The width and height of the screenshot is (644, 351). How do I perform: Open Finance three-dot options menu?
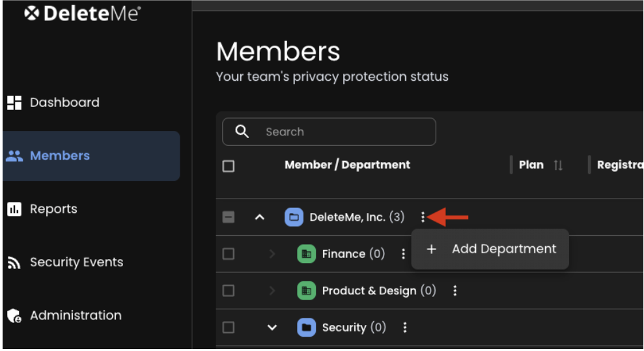403,254
